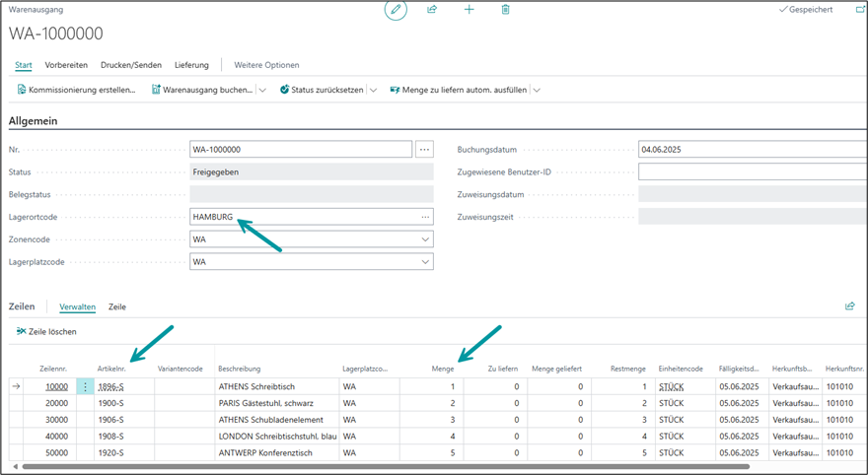Open Weitere Optionen menu
Image resolution: width=868 pixels, height=475 pixels.
pos(266,65)
